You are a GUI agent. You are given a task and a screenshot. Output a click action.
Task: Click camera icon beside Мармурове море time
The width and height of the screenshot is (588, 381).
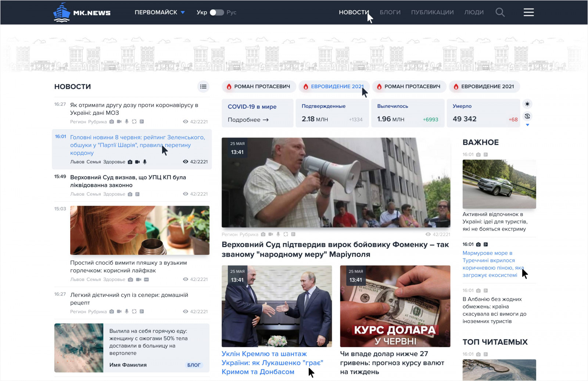tap(478, 245)
